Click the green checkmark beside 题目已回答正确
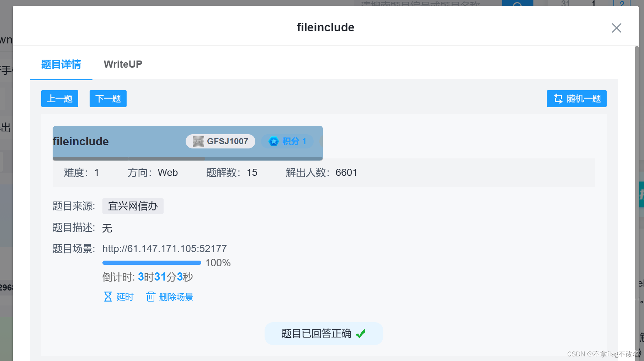Image resolution: width=644 pixels, height=361 pixels. pos(362,333)
